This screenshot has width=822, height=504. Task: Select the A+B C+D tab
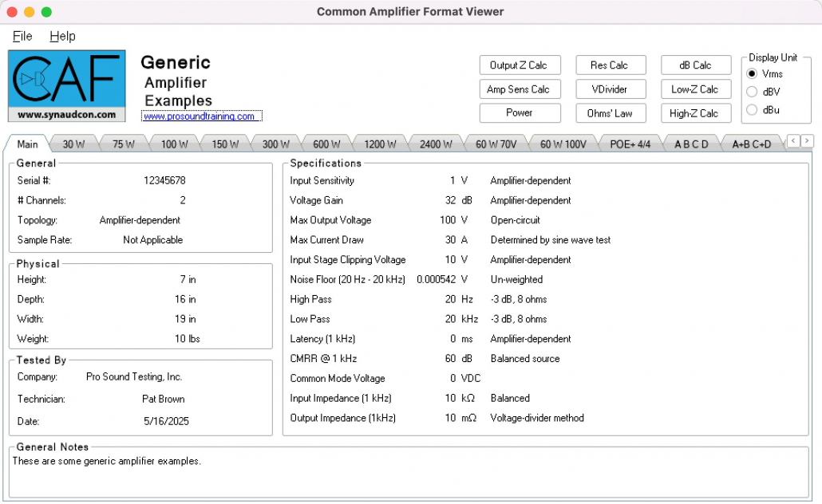point(751,144)
